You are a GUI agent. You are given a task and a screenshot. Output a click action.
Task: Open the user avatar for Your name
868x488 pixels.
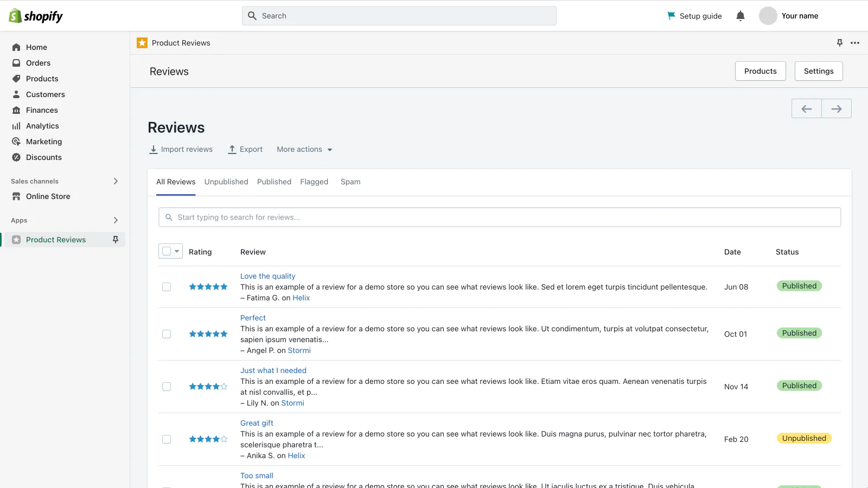tap(768, 16)
